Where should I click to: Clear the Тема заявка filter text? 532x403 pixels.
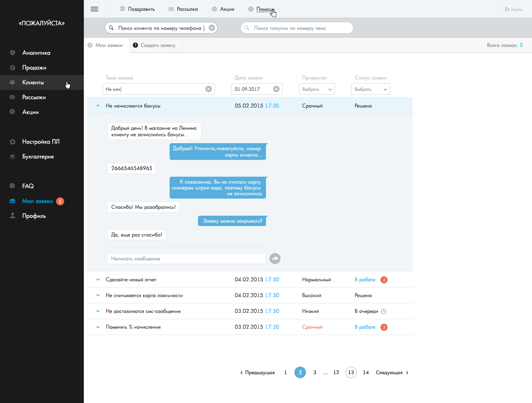(x=209, y=89)
